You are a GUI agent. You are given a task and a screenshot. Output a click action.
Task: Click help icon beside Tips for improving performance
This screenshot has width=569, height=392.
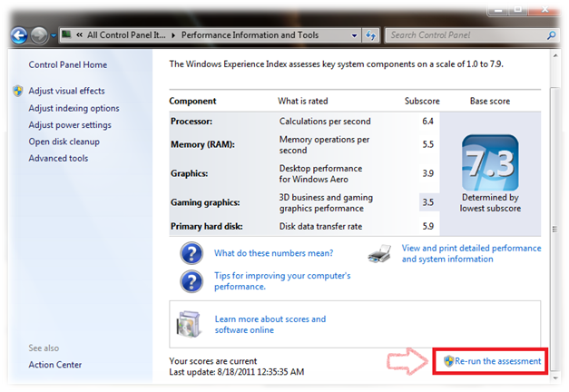[x=191, y=281]
